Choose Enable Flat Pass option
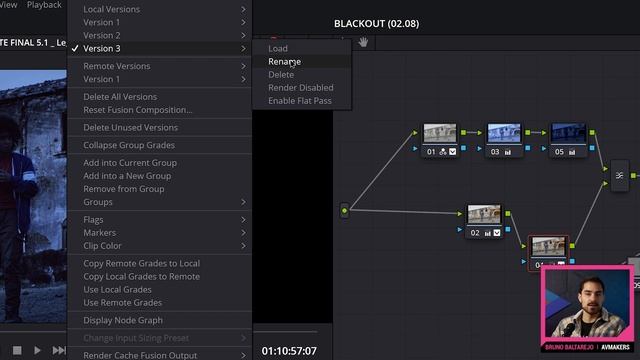The height and width of the screenshot is (360, 640). click(302, 101)
